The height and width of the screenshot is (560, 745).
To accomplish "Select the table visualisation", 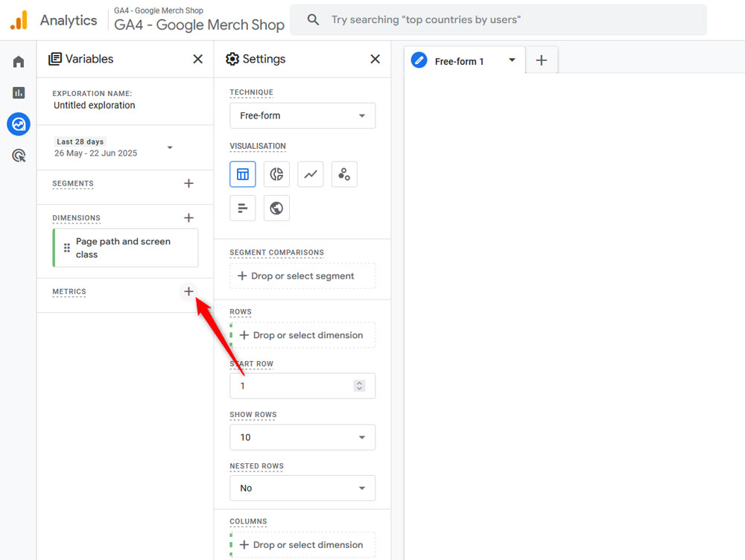I will click(x=243, y=174).
